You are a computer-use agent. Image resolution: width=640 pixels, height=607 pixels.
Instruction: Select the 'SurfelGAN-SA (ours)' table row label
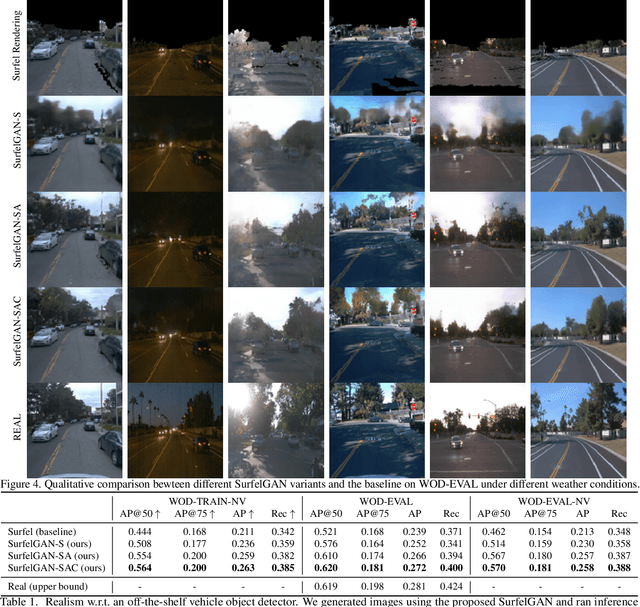[x=53, y=556]
